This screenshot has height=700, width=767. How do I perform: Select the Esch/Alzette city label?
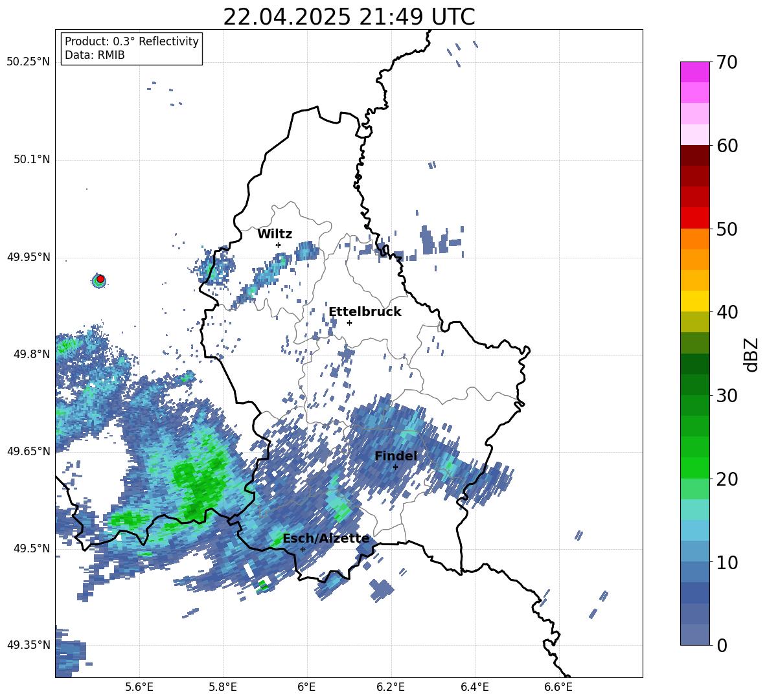(x=326, y=538)
